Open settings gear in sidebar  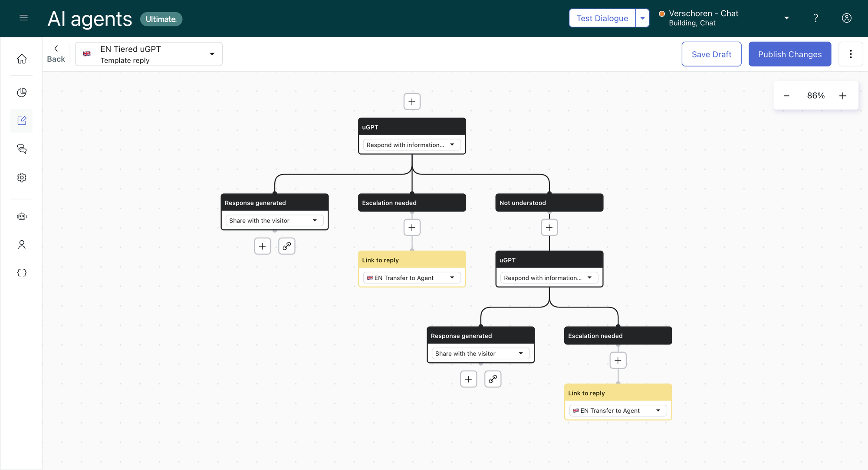click(x=22, y=177)
